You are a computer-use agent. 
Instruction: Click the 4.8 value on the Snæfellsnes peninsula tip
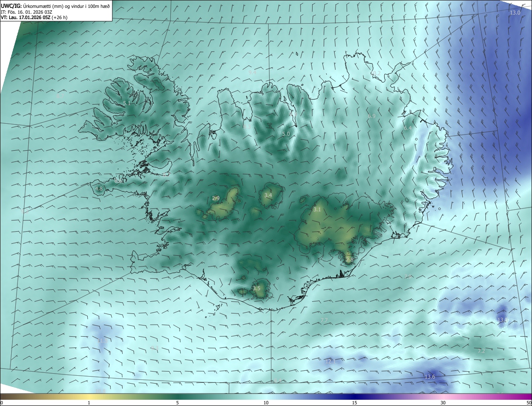click(x=99, y=188)
